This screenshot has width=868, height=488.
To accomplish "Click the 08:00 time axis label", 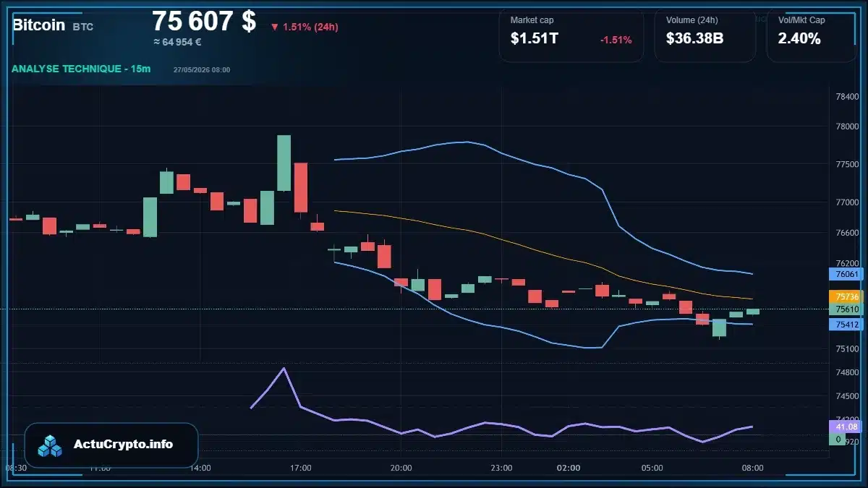I will coord(752,468).
